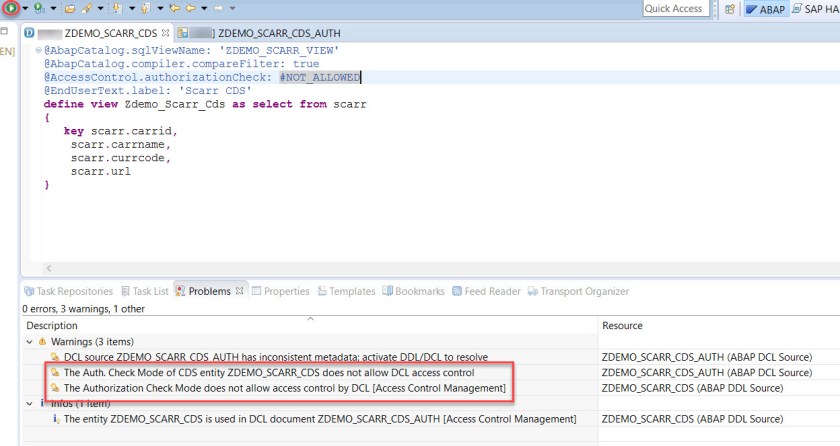Screen dimensions: 840x446
Task: Click ZDEMO_SCARR_CDS (ABAP DDL Source) in info row
Action: click(692, 419)
